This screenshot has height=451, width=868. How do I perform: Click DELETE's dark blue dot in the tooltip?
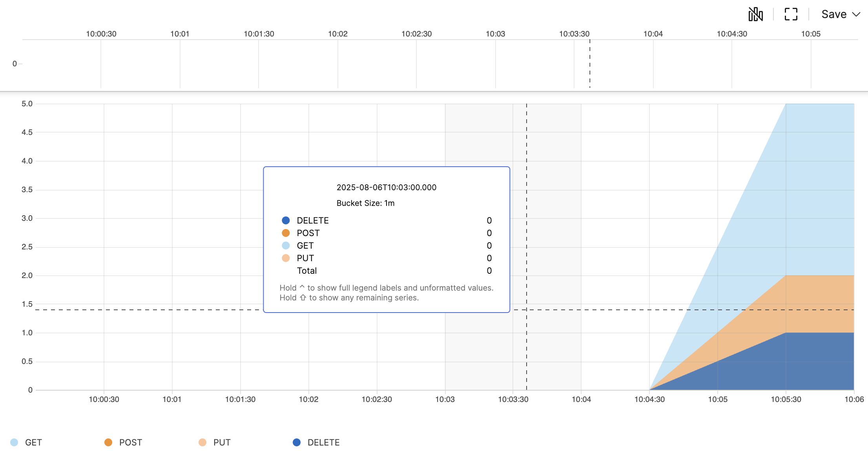coord(286,220)
